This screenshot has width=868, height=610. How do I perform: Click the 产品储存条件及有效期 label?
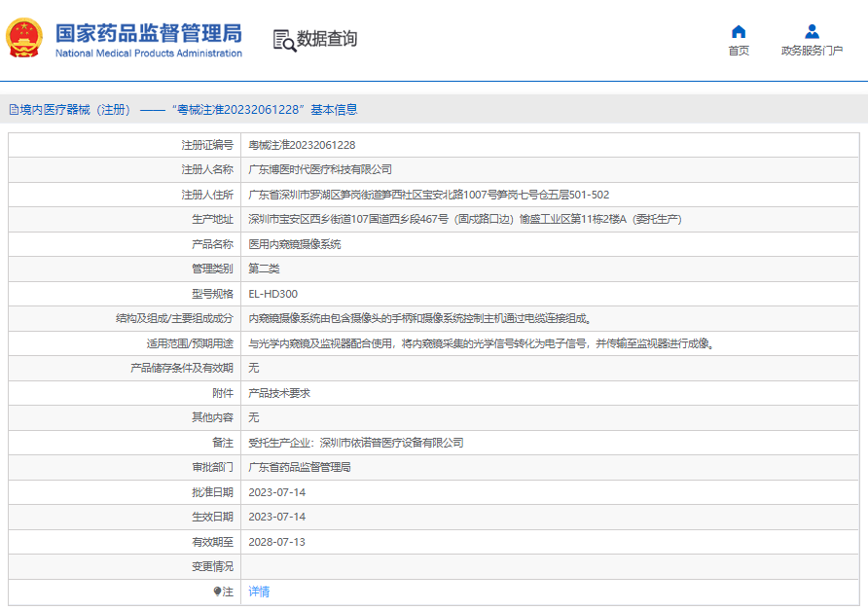(x=182, y=368)
